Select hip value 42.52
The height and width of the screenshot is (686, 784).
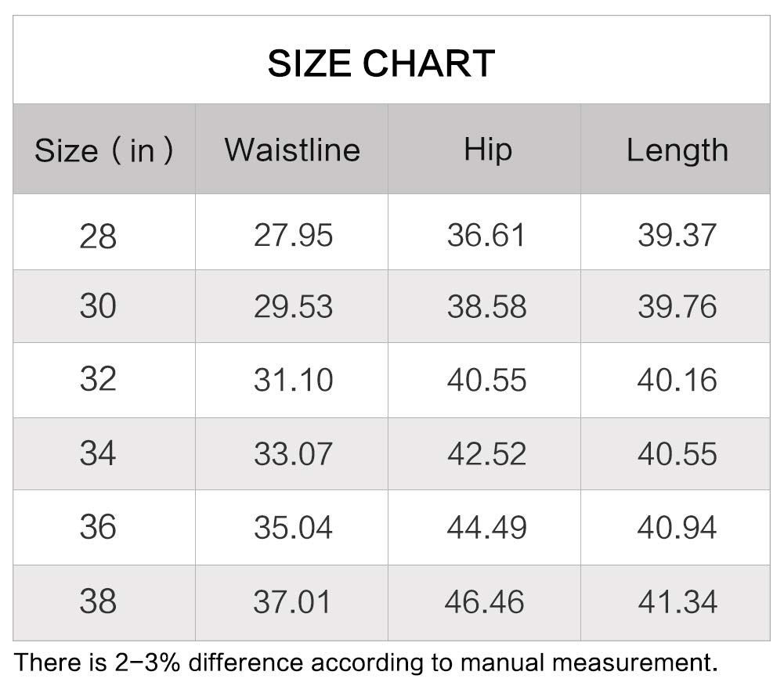pos(486,454)
